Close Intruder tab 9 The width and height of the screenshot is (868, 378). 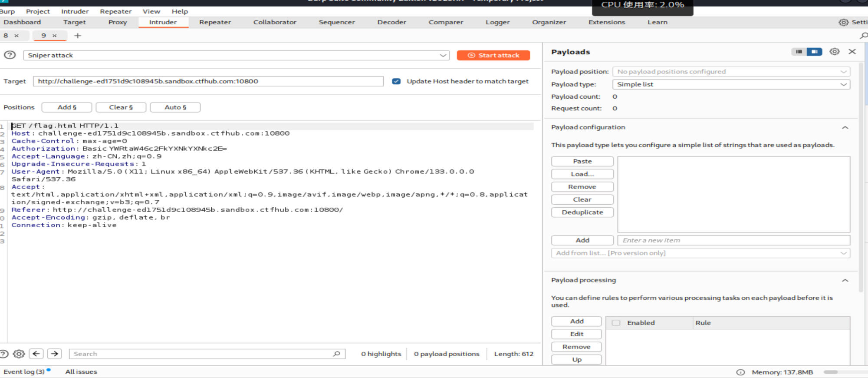click(55, 36)
